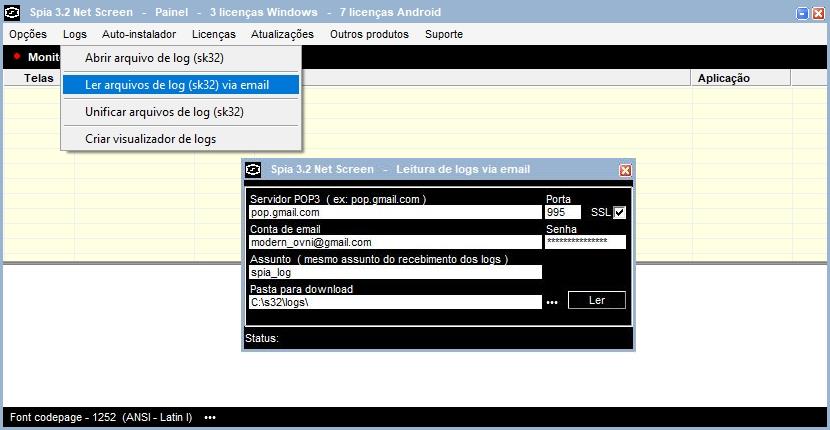Click the Ler button
This screenshot has height=430, width=830.
[x=597, y=300]
